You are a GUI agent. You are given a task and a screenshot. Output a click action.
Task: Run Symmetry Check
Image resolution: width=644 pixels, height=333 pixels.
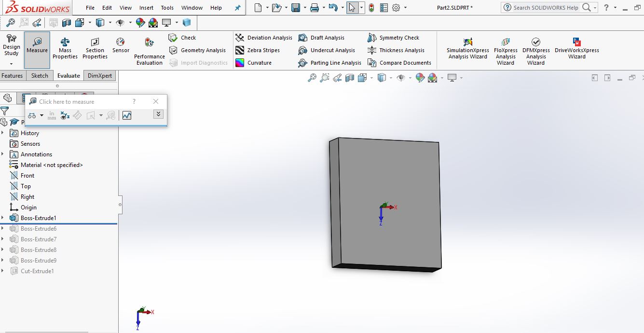click(393, 38)
